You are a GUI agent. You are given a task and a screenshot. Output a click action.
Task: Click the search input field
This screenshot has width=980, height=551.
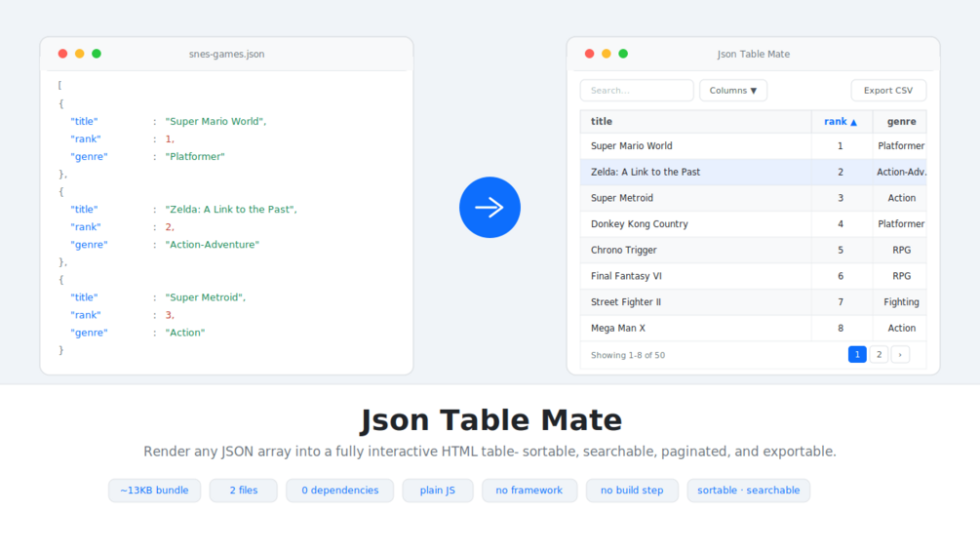(636, 91)
